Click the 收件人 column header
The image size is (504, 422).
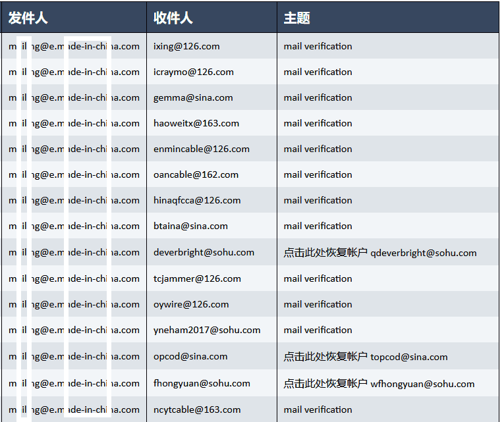(x=173, y=18)
